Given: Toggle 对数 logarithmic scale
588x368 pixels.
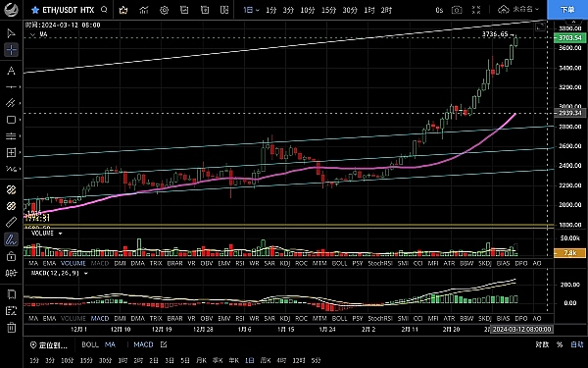Looking at the screenshot, I should [x=542, y=344].
